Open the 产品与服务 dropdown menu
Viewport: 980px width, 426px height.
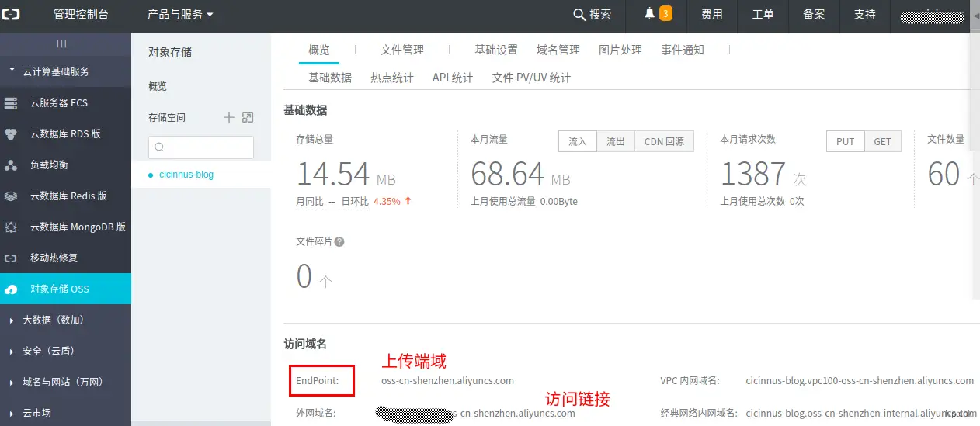click(180, 15)
